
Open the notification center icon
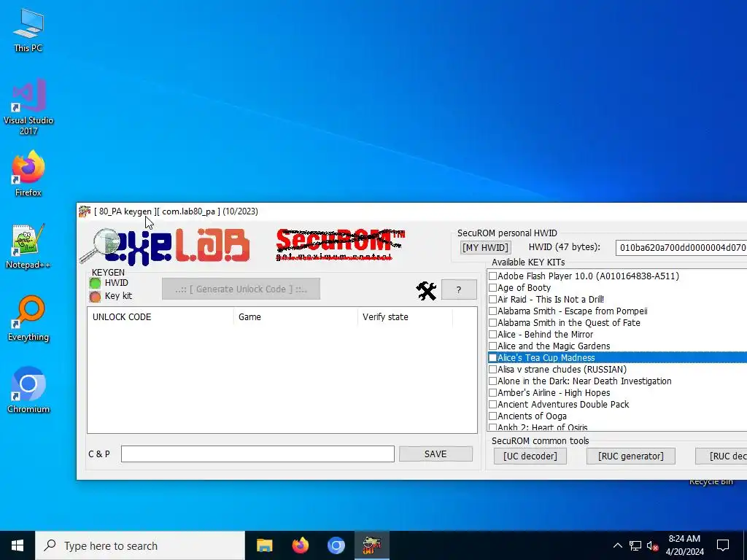click(x=723, y=545)
